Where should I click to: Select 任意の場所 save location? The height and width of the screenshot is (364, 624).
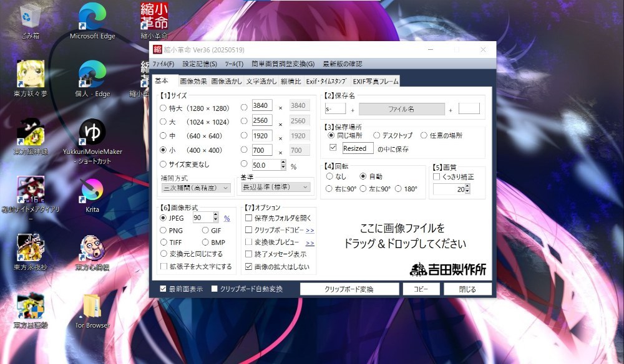424,135
